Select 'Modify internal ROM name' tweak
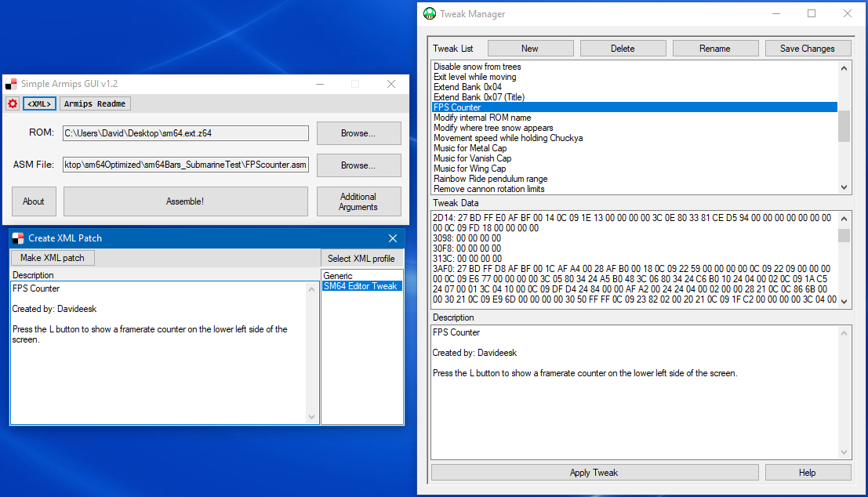Screen dimensions: 868x497 tap(634, 118)
